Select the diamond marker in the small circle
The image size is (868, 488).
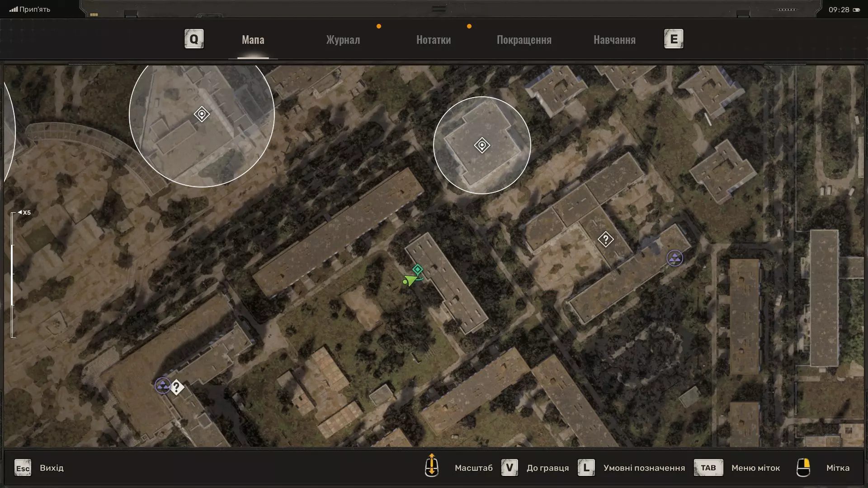482,145
